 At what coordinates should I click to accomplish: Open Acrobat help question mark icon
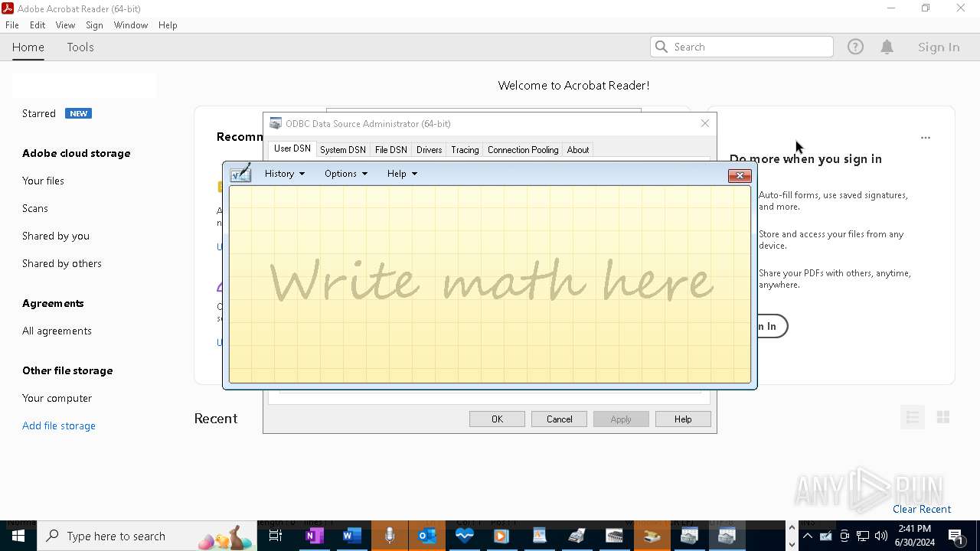coord(855,47)
